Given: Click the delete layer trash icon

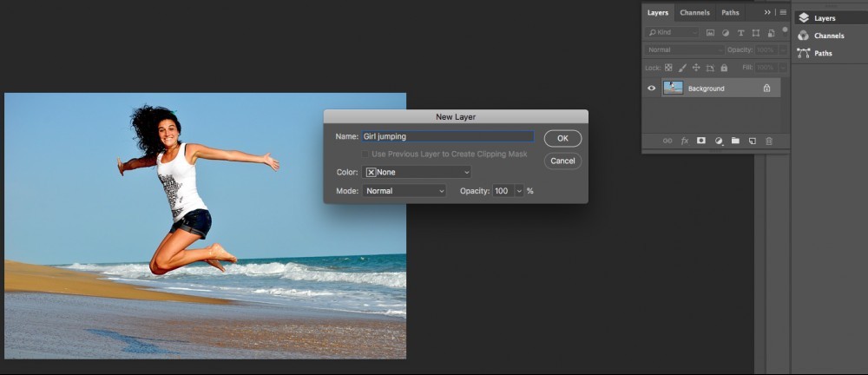Looking at the screenshot, I should (769, 141).
